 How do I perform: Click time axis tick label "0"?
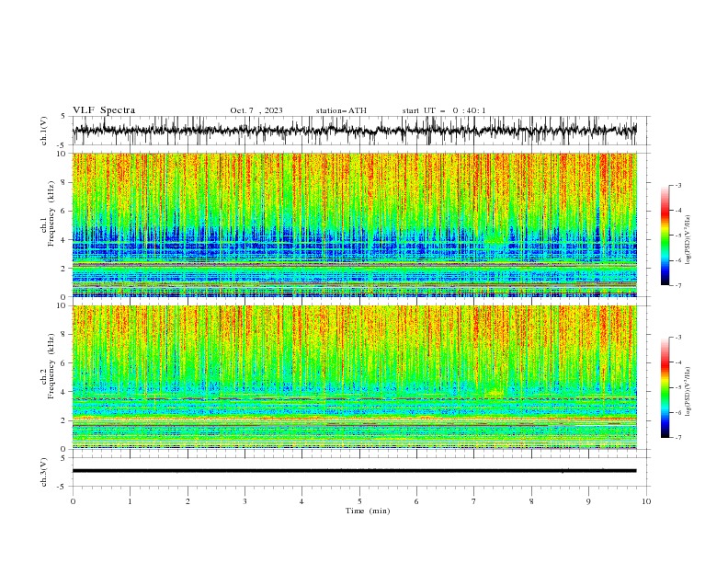tap(73, 501)
